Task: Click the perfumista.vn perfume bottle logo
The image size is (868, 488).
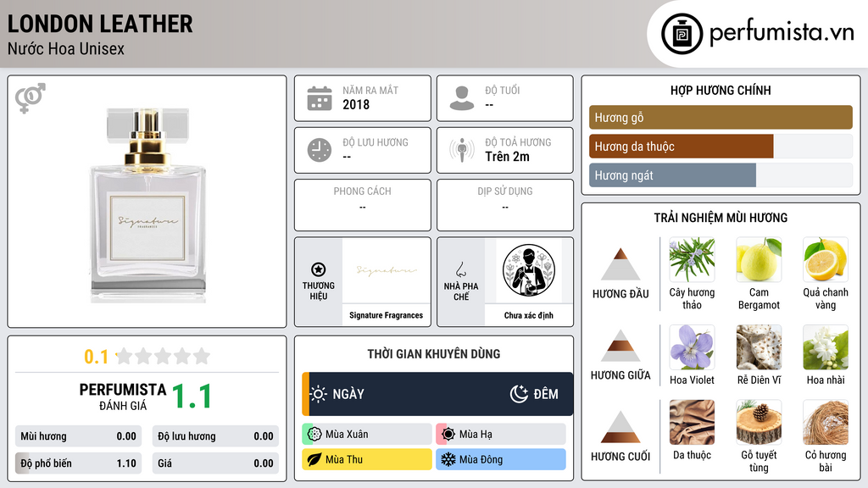Action: (682, 34)
